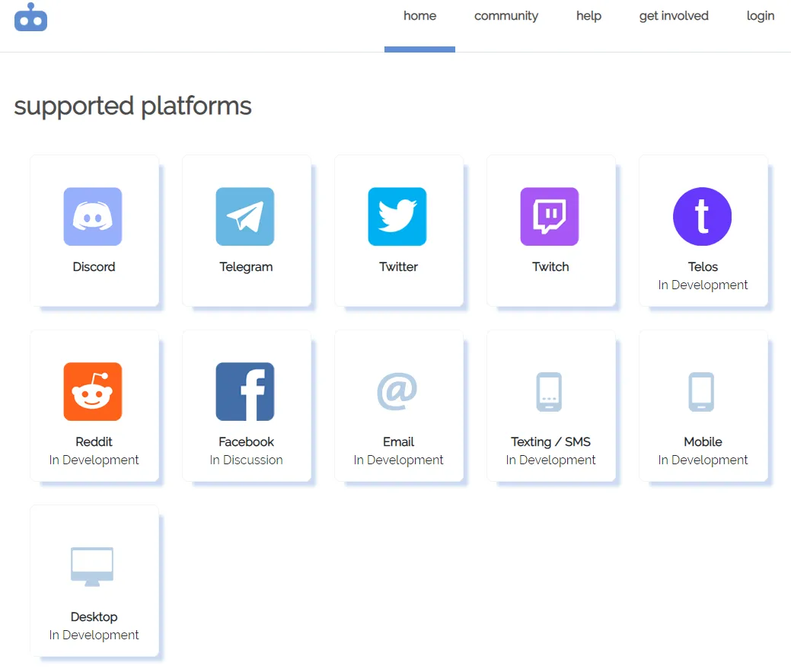The height and width of the screenshot is (672, 791).
Task: Select the Twitter bird icon
Action: click(397, 217)
